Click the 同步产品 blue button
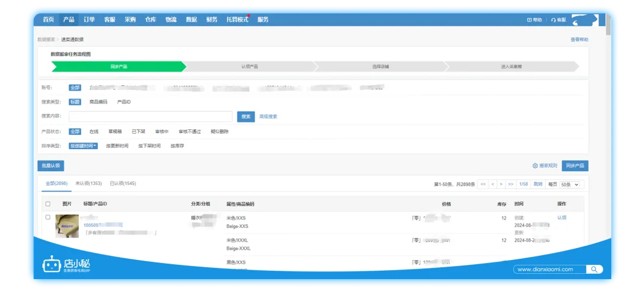 click(x=575, y=166)
